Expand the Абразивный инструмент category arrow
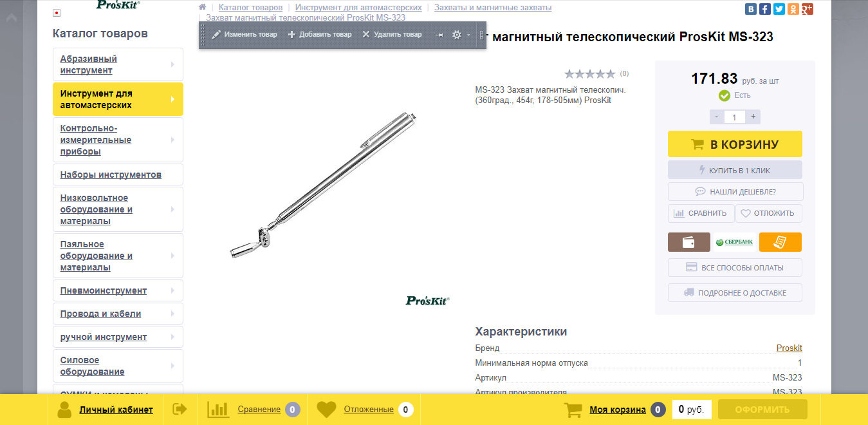 click(x=172, y=64)
